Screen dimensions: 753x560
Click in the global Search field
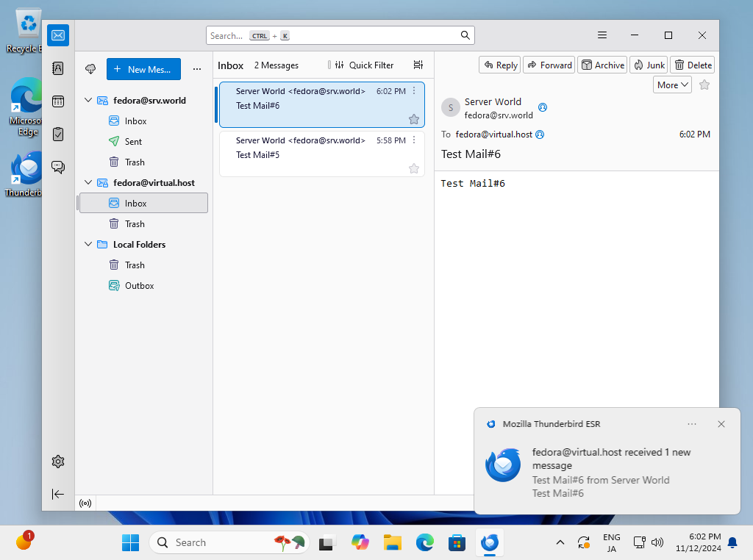pyautogui.click(x=340, y=35)
